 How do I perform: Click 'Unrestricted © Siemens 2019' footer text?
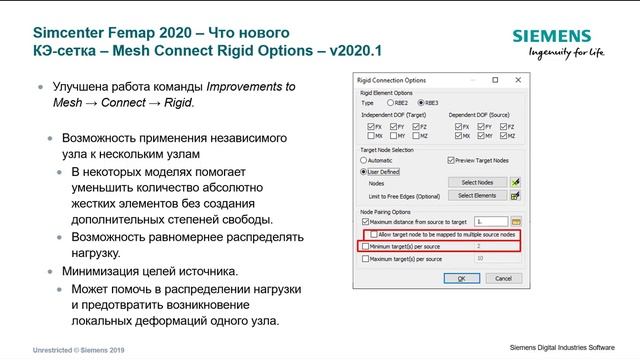78,350
